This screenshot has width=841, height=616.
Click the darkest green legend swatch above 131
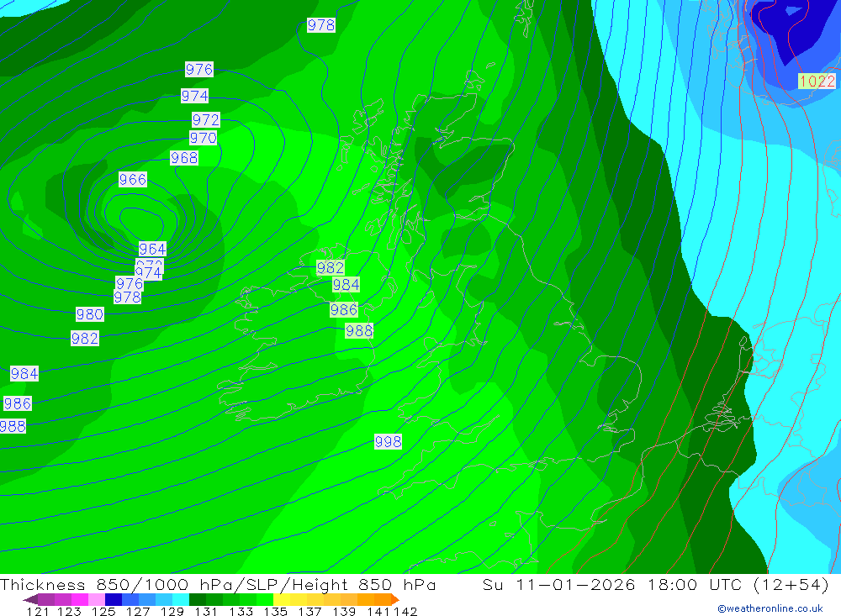[x=198, y=599]
